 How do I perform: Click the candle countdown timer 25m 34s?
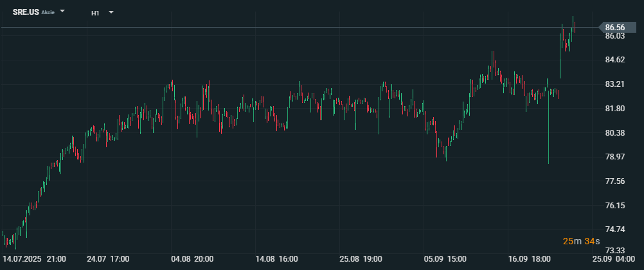[581, 241]
